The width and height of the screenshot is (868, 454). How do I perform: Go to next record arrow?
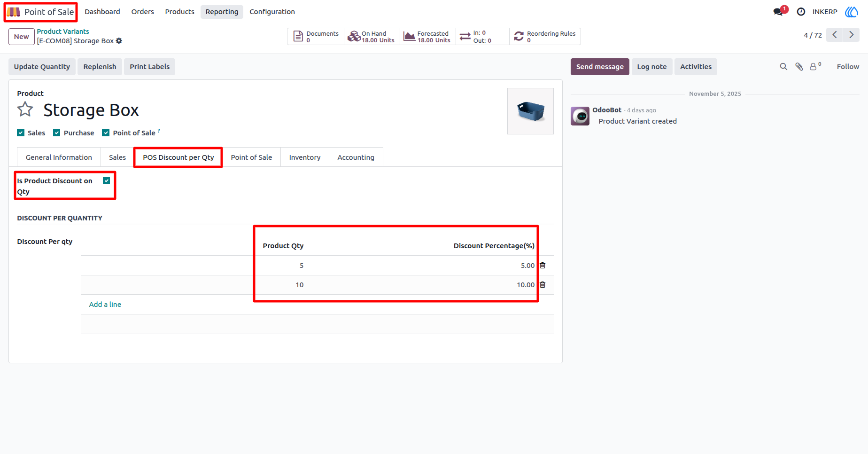click(851, 35)
